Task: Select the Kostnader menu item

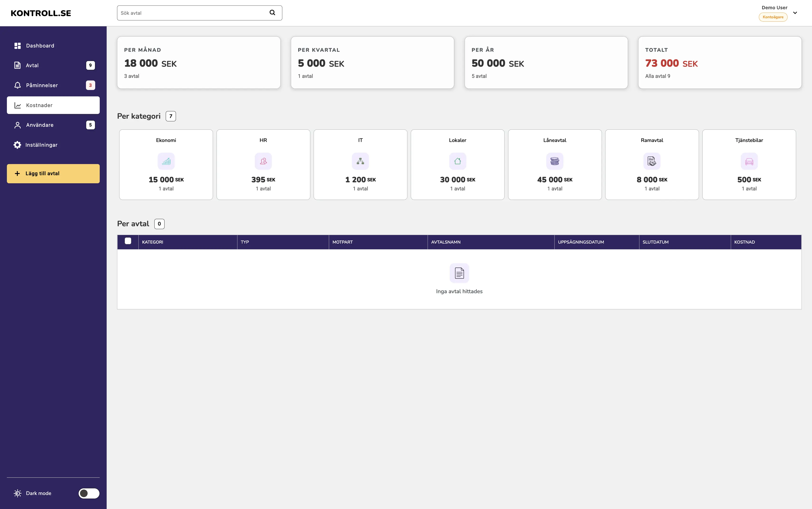Action: 53,105
